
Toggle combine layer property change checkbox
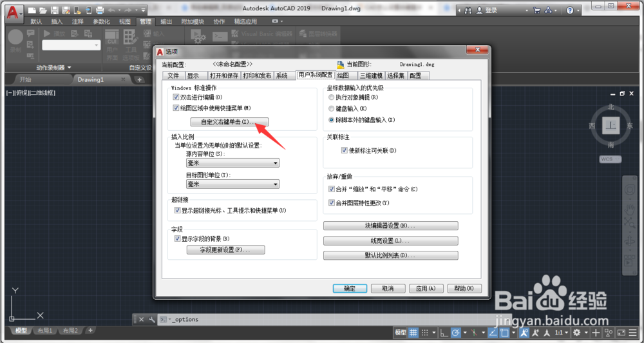click(x=332, y=202)
